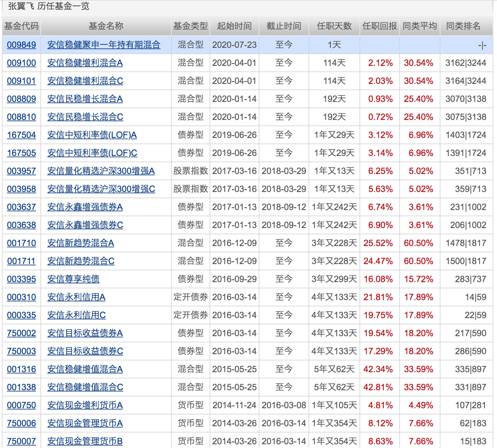Viewport: 497px width, 448px height.
Task: Open 安信永利信用A link
Action: 76,297
